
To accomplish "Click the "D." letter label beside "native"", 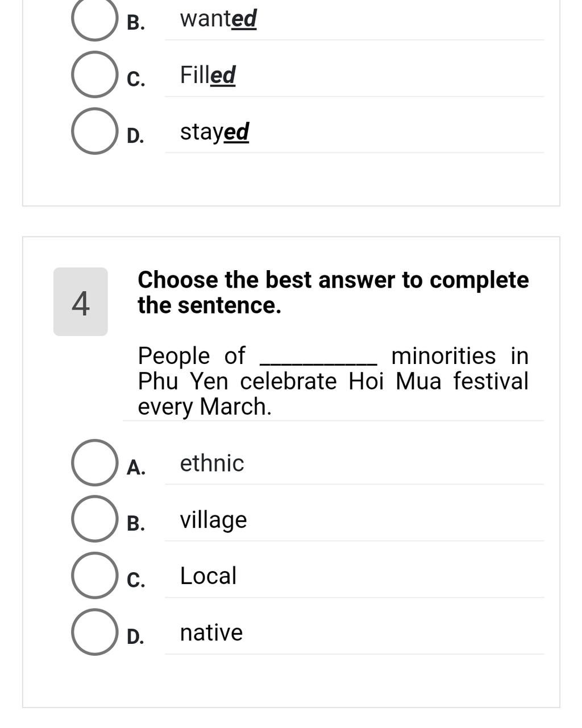I will [136, 636].
